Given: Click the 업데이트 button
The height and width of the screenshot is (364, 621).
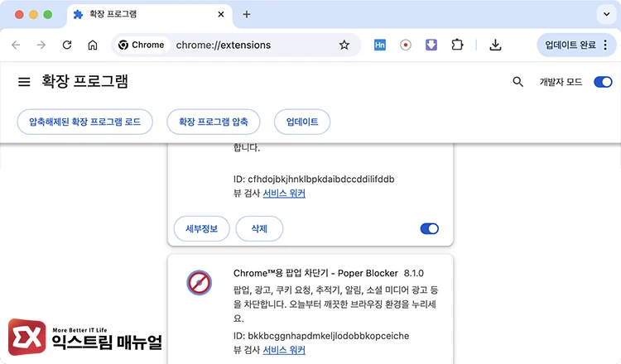Looking at the screenshot, I should coord(302,122).
